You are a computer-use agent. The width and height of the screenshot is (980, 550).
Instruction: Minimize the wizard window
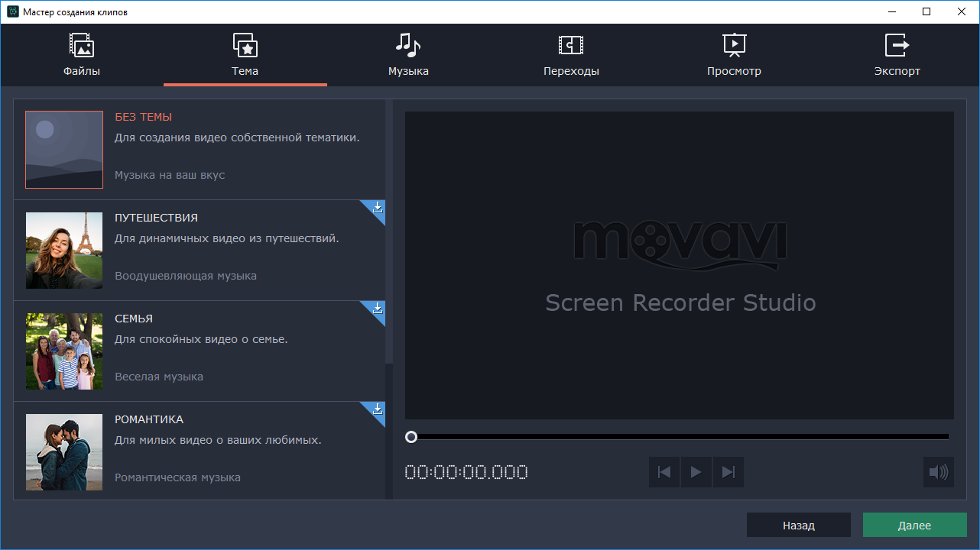pyautogui.click(x=891, y=11)
